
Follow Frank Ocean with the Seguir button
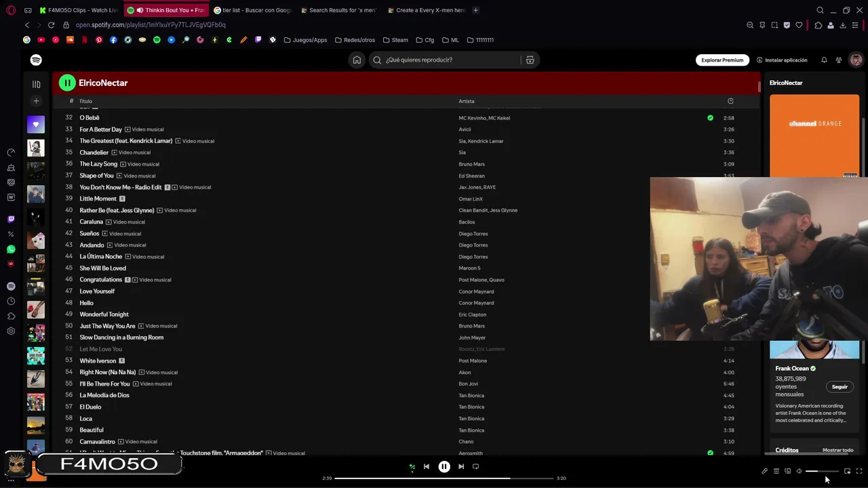pyautogui.click(x=840, y=387)
